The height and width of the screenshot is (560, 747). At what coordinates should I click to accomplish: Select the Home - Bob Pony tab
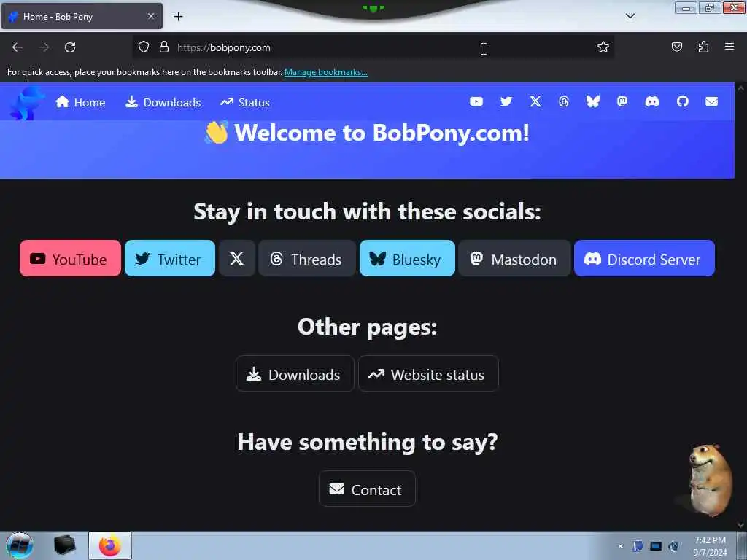coord(82,17)
